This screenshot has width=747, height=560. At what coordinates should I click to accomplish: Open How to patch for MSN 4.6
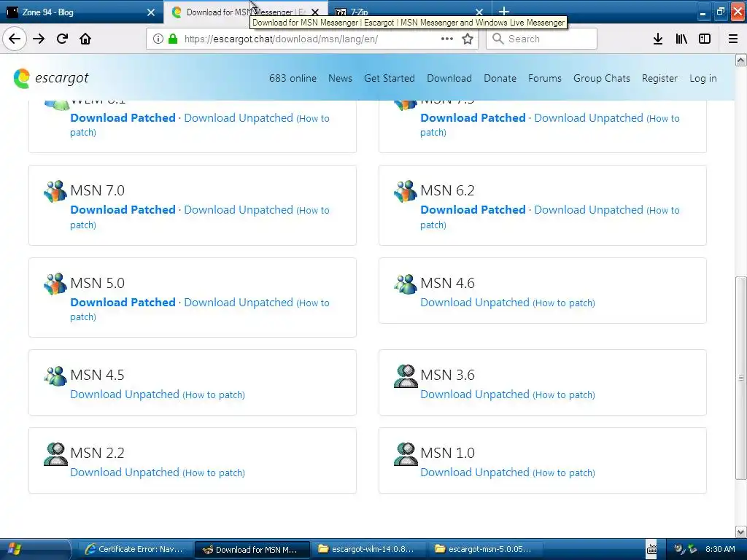pos(564,303)
